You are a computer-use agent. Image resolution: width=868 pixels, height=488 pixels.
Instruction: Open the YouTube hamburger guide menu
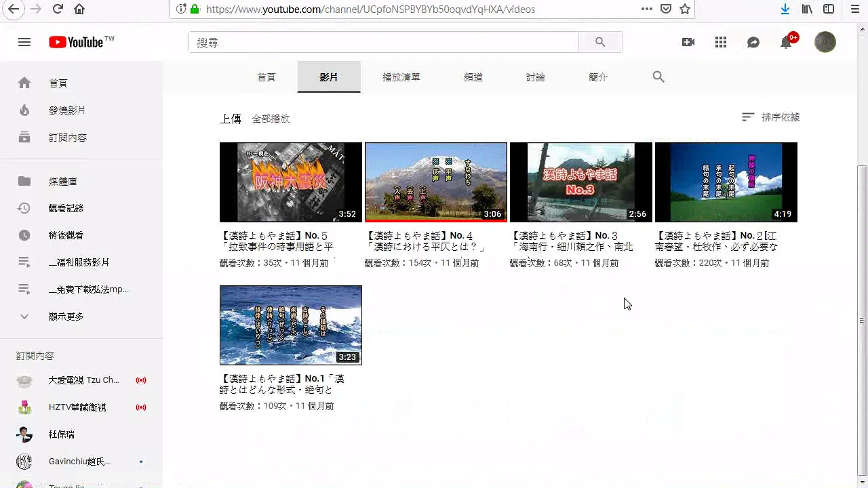(24, 42)
